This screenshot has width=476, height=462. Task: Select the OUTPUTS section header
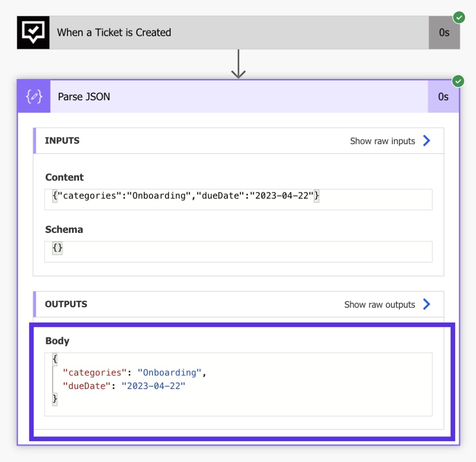66,304
